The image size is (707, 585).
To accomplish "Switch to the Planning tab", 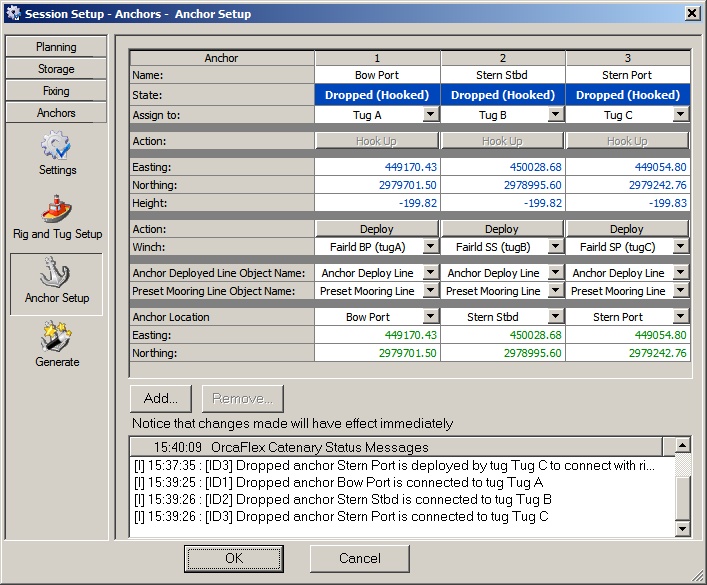I will 56,47.
